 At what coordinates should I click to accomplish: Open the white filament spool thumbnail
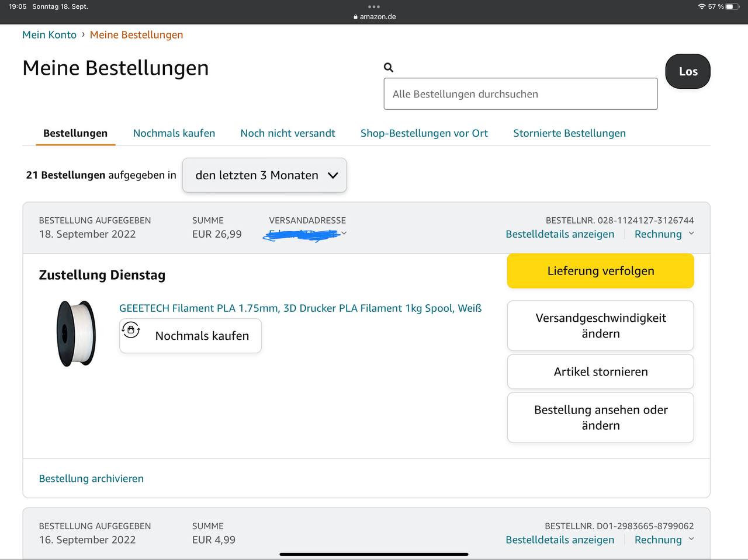point(76,333)
